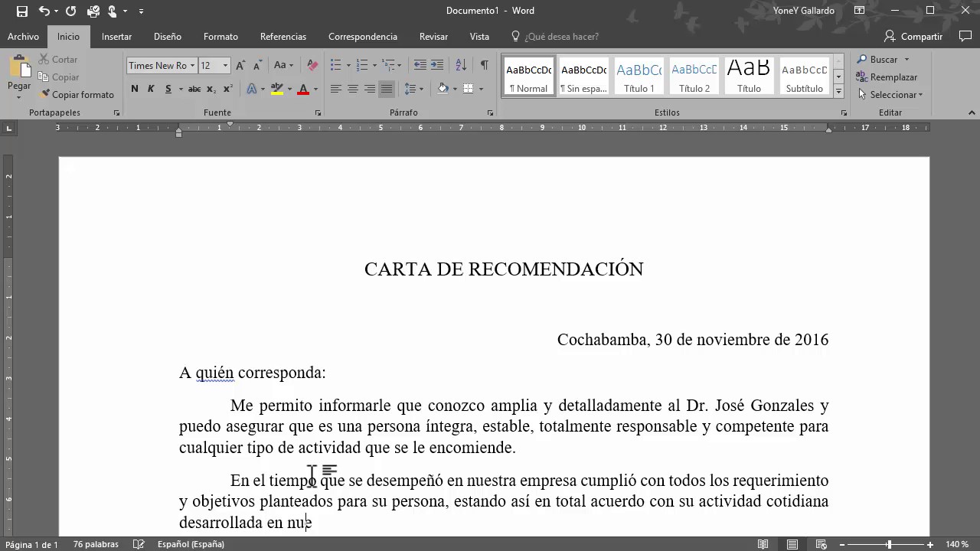Screen dimensions: 980x551
Task: Open the font size 12 dropdown
Action: point(225,66)
